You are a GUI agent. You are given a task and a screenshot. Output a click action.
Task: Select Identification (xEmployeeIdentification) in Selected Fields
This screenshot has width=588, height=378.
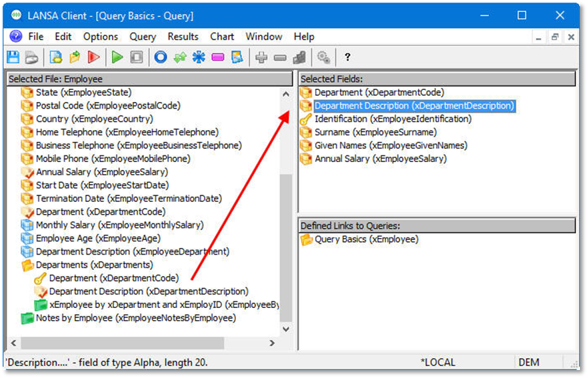(x=393, y=119)
